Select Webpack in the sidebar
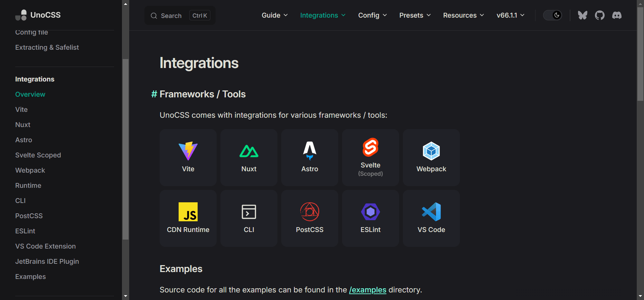Screen dimensions: 644x300 30,170
